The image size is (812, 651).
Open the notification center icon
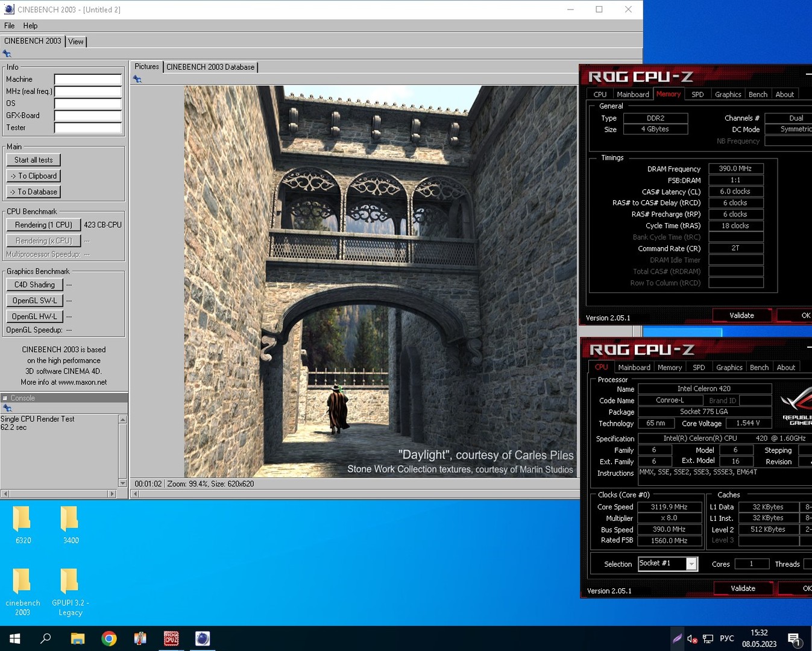pyautogui.click(x=795, y=639)
